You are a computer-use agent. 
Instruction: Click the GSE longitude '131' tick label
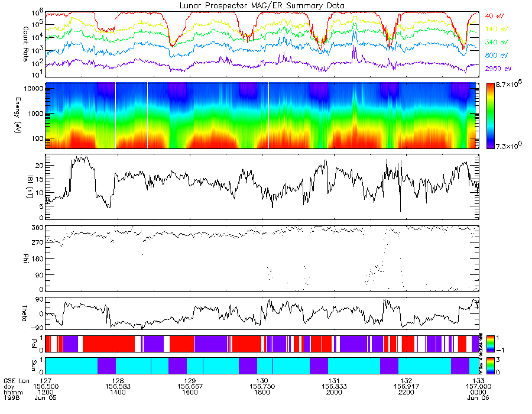pos(334,381)
